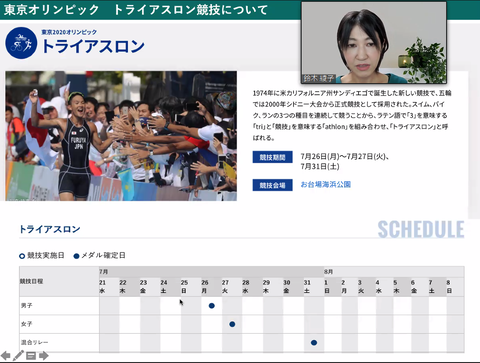Open the お台場海浜公園 venue link
Screen dimensions: 480x363
click(x=326, y=184)
